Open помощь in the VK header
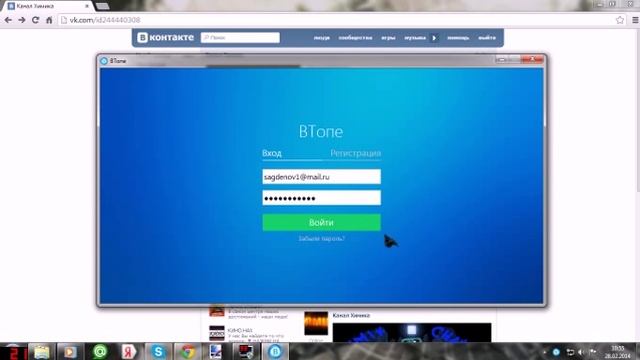640x360 pixels. pos(458,38)
